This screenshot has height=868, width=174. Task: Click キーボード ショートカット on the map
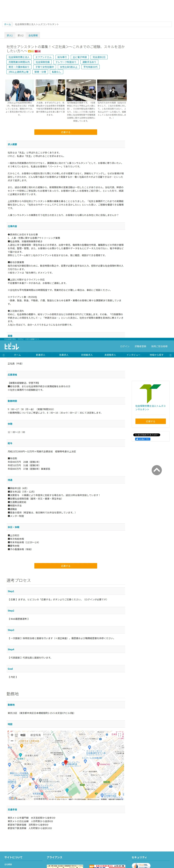coord(58,799)
